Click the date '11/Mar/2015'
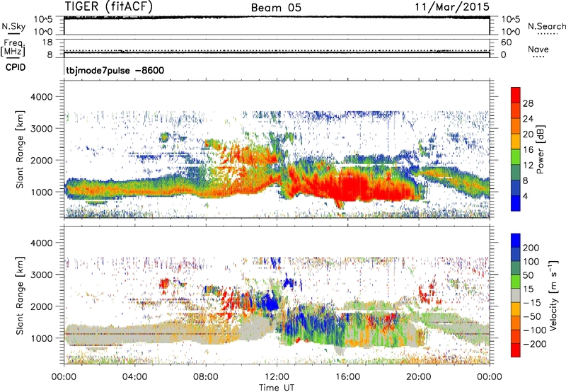This screenshot has width=566, height=392. click(452, 7)
